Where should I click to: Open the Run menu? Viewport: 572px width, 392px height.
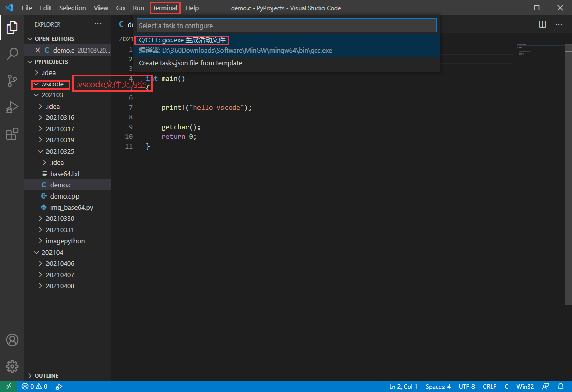pos(138,8)
